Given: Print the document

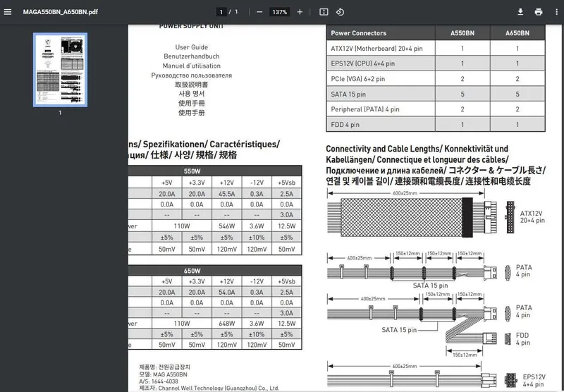Looking at the screenshot, I should pos(539,12).
